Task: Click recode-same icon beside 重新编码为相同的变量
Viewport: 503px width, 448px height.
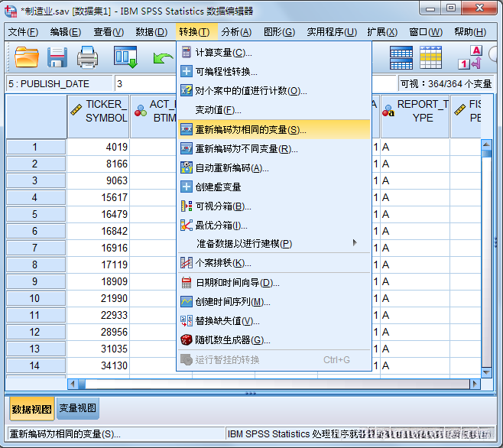Action: 187,129
